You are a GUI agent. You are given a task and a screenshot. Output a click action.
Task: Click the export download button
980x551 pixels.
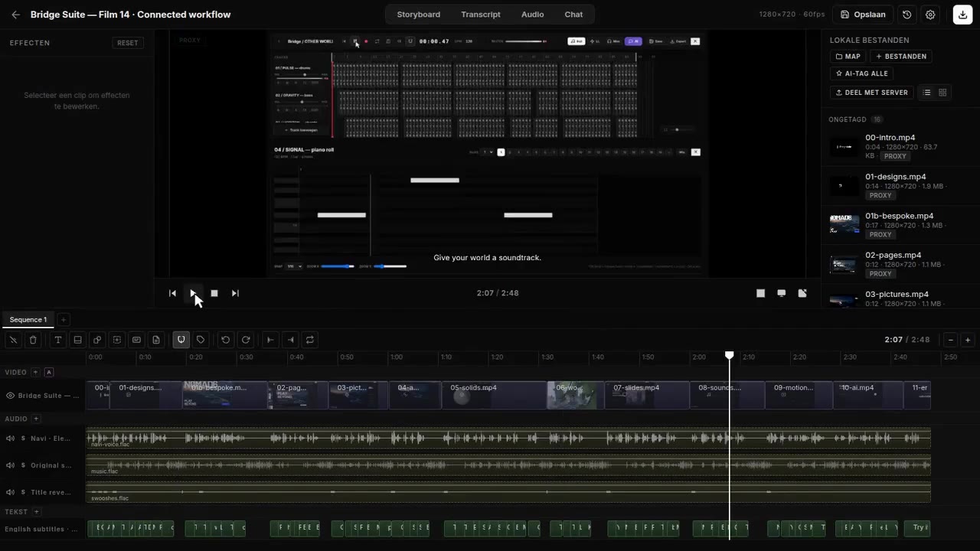(x=962, y=15)
